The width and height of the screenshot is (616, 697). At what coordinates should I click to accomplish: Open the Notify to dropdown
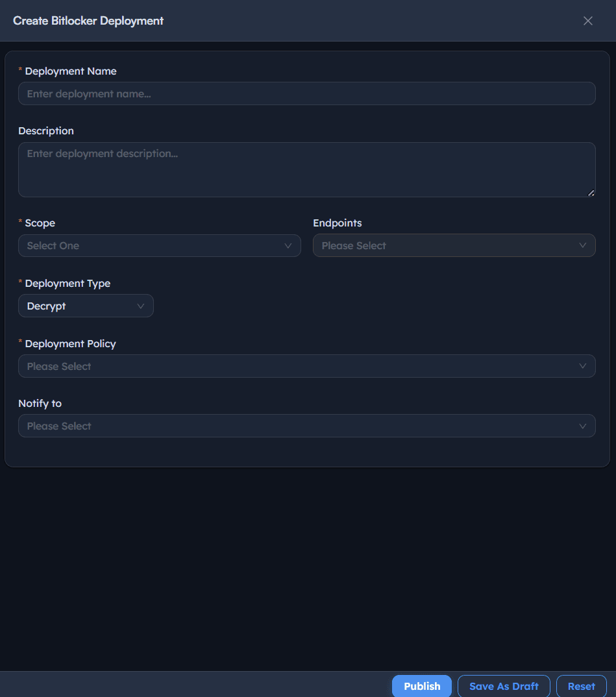pyautogui.click(x=306, y=426)
